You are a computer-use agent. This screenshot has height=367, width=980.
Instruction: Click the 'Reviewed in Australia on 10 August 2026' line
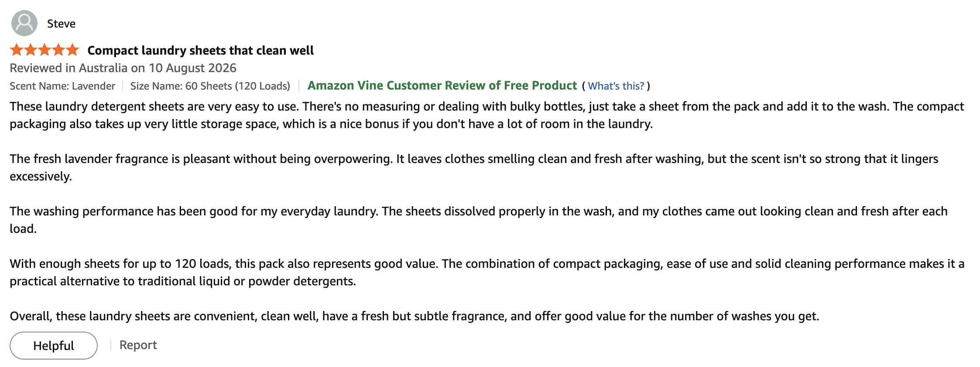click(123, 68)
